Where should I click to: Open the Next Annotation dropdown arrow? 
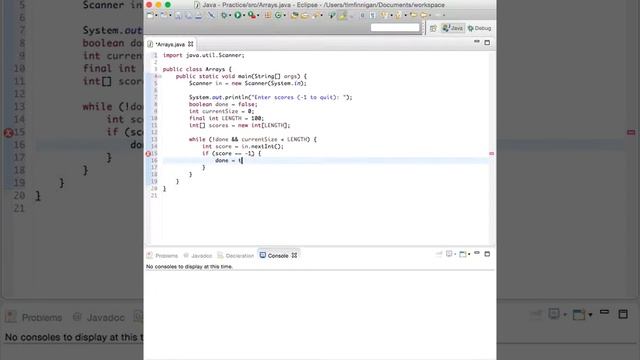coord(391,16)
